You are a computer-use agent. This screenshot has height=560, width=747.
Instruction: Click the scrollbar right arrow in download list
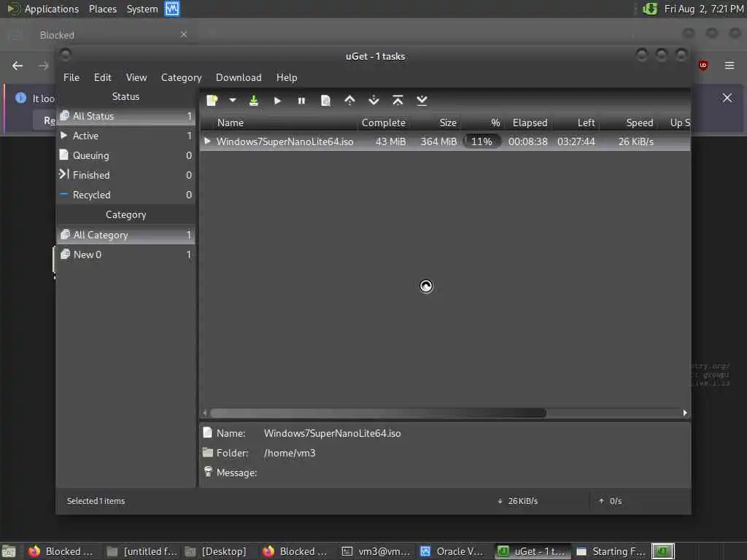coord(684,413)
